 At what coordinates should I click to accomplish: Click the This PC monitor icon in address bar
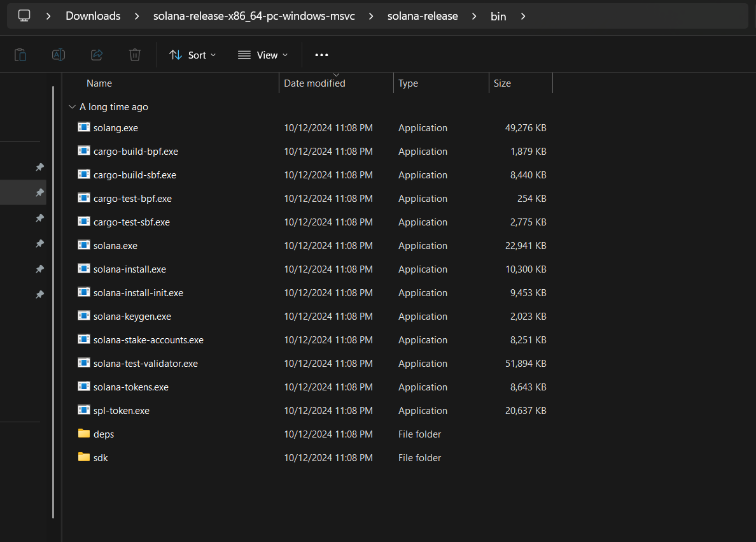tap(24, 16)
